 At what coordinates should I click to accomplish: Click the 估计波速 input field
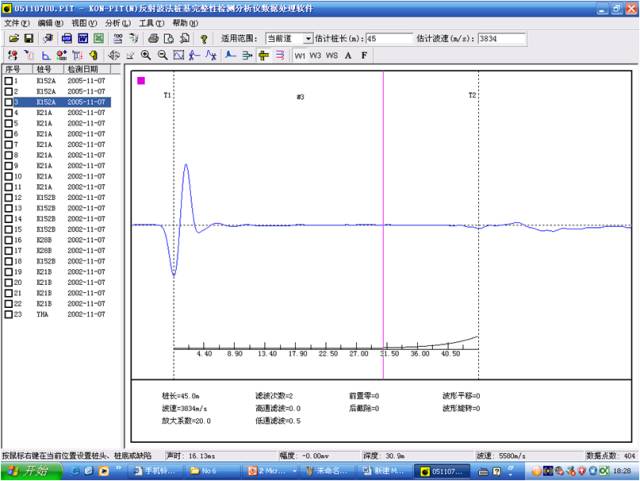[x=502, y=39]
